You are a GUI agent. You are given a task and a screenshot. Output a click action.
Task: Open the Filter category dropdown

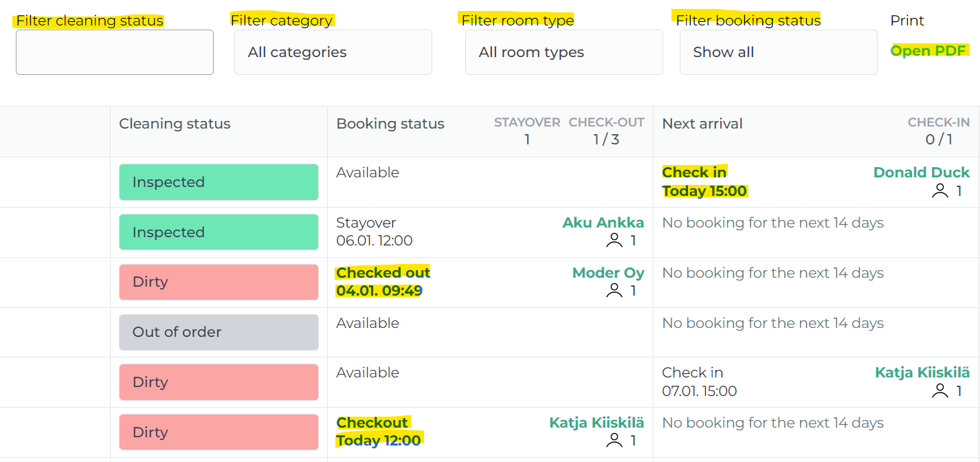(x=333, y=52)
